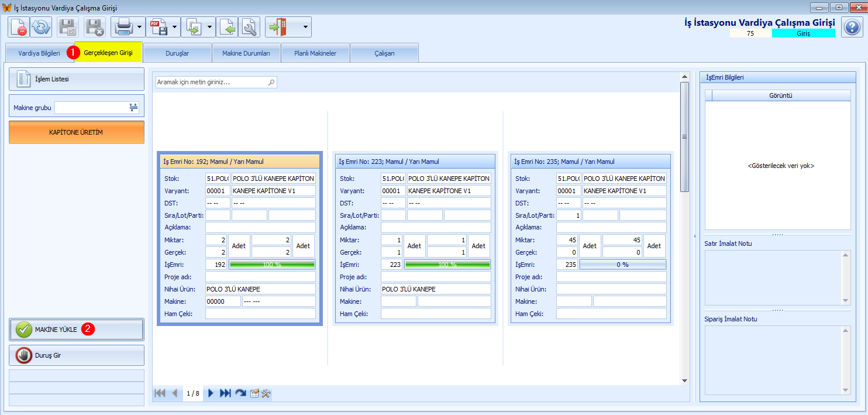Jump to last page navigator icon

pos(225,393)
